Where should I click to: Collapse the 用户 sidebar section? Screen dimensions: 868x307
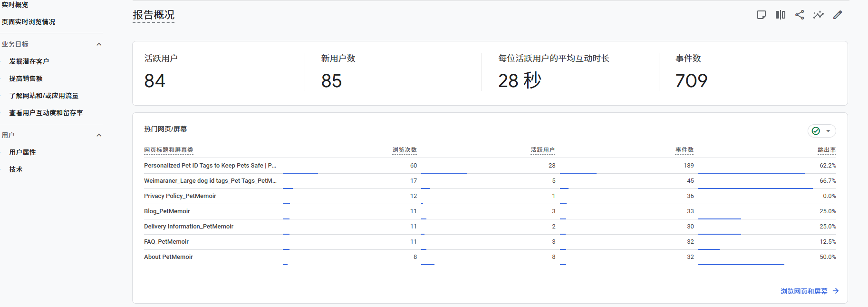(99, 135)
